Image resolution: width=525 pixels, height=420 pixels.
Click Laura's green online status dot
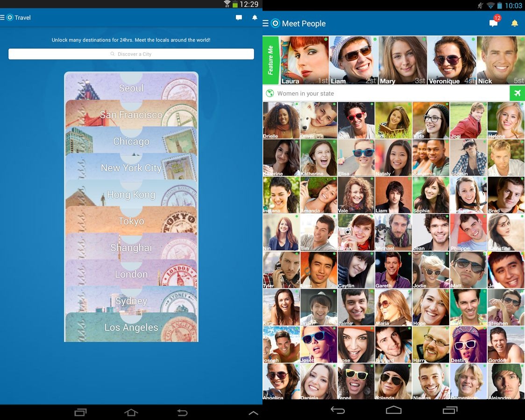click(325, 40)
